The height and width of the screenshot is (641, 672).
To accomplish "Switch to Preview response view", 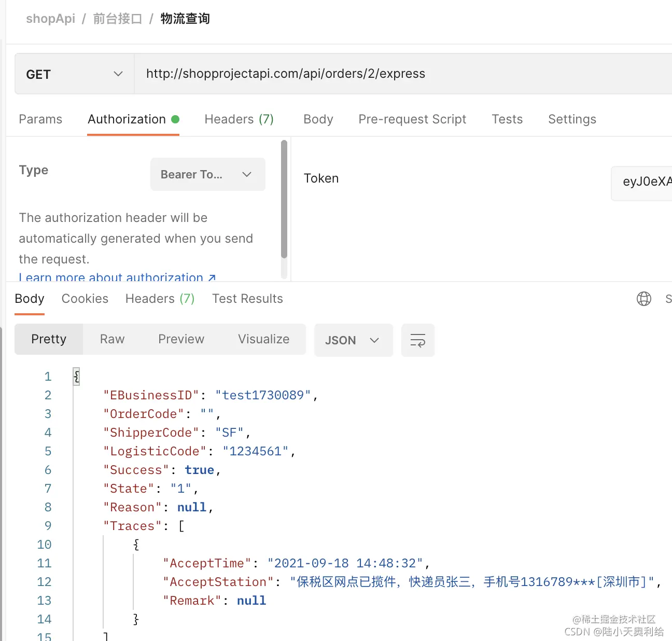I will tap(181, 339).
